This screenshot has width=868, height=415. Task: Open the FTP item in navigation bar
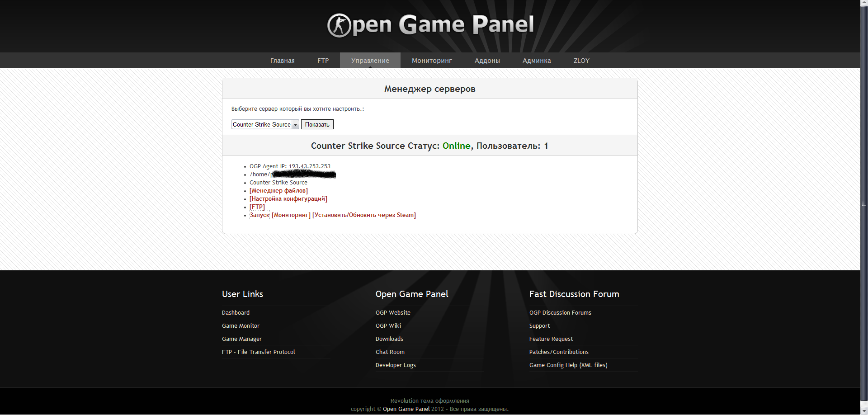323,61
